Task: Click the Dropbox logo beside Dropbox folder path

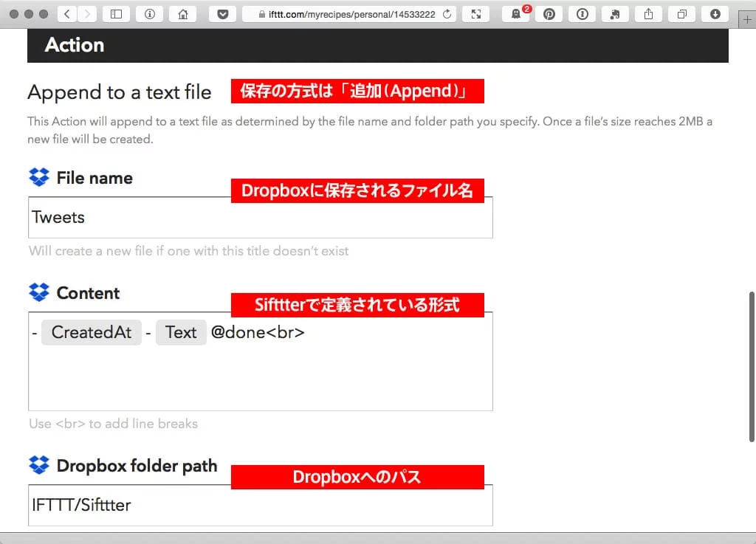Action: point(39,465)
